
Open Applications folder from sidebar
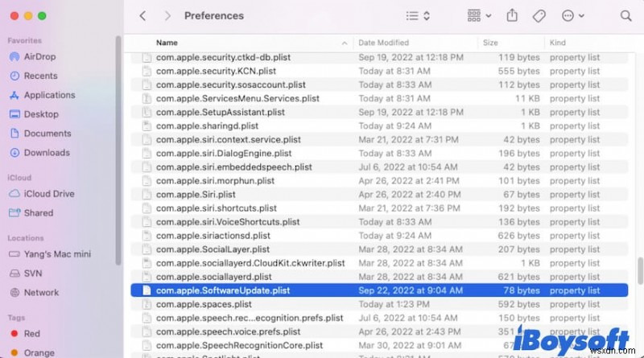tap(49, 95)
